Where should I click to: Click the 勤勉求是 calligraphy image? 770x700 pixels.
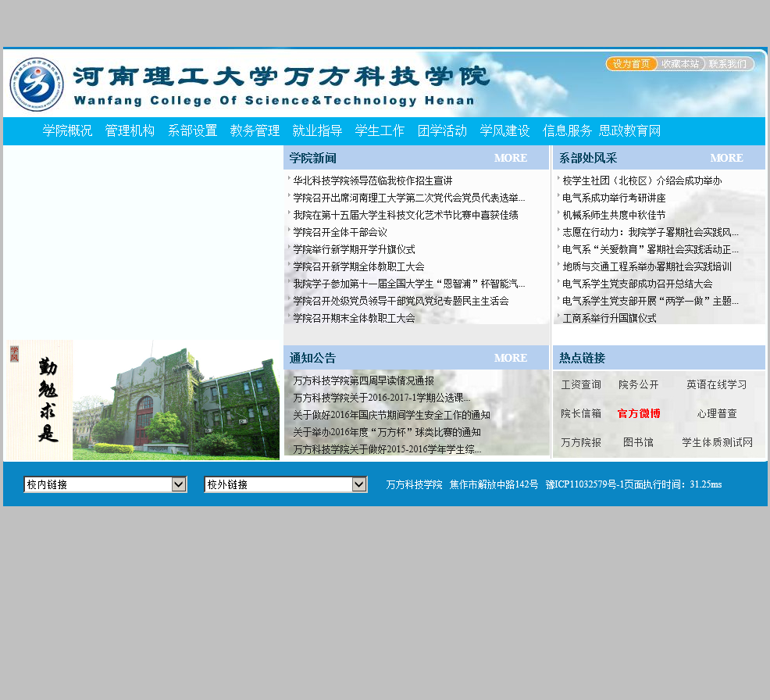point(40,400)
